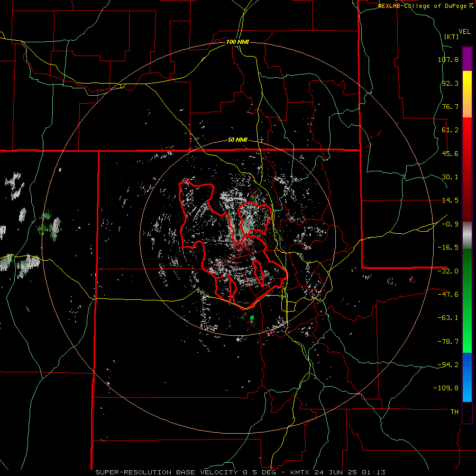Click the 45.6 legend value
Viewport: 476px width, 476px height.
tap(450, 153)
